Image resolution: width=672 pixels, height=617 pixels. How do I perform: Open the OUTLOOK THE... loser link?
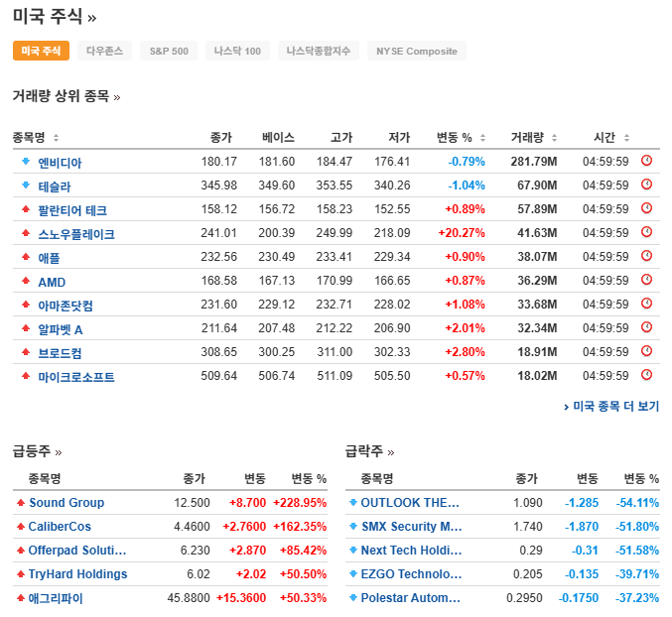[x=410, y=502]
